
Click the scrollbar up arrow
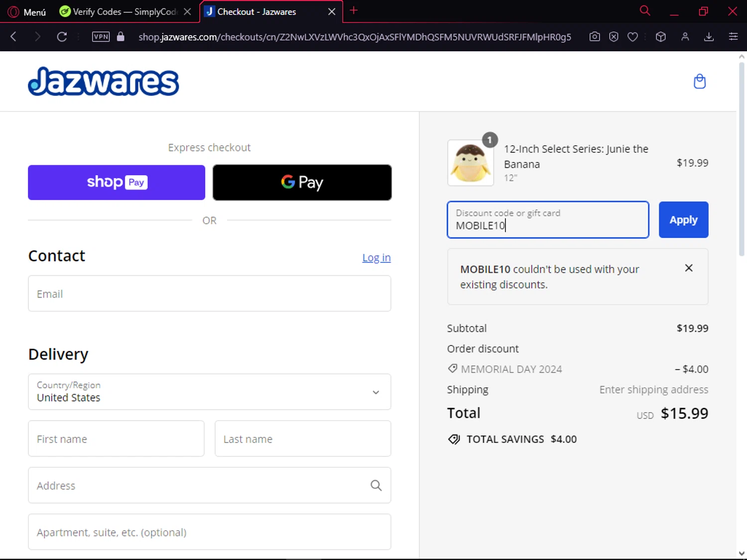tap(742, 56)
